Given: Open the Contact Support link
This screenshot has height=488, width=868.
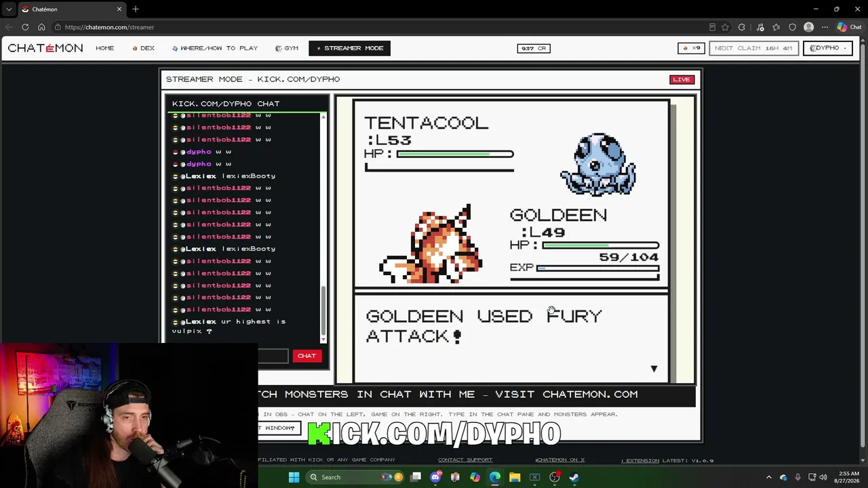Looking at the screenshot, I should [465, 460].
